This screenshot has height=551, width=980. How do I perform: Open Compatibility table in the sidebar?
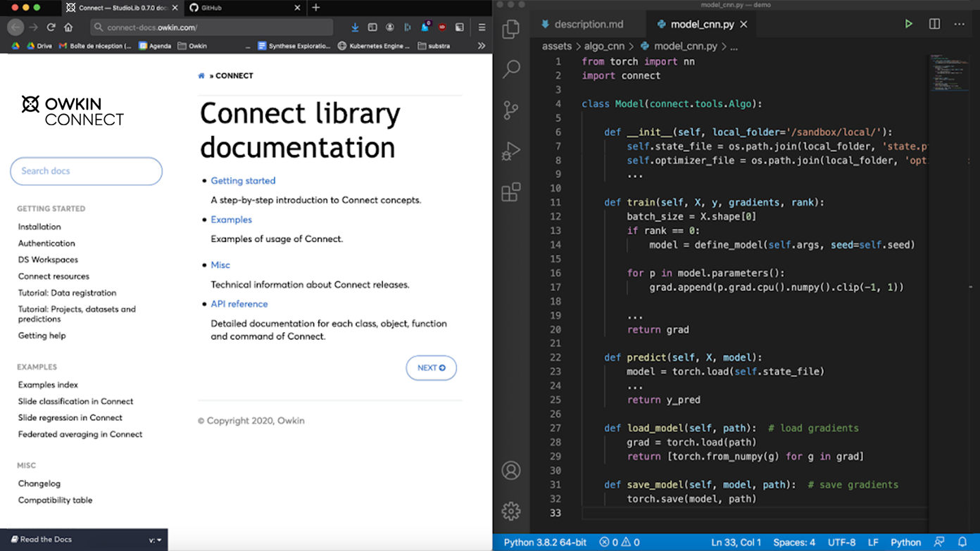[x=55, y=500]
